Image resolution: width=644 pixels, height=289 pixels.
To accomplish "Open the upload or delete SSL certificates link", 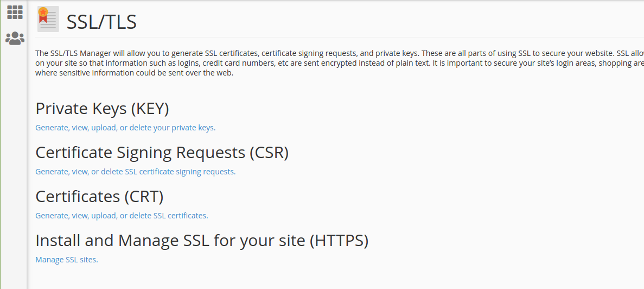I will coord(122,216).
